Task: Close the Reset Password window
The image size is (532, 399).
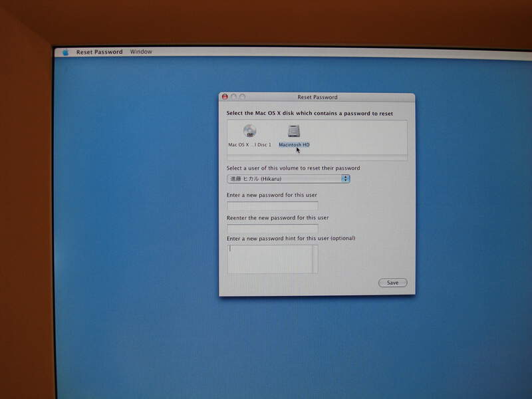Action: click(225, 97)
